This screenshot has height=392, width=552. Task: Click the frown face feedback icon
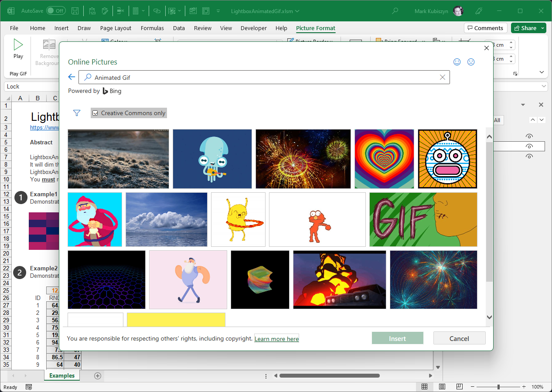pyautogui.click(x=471, y=62)
